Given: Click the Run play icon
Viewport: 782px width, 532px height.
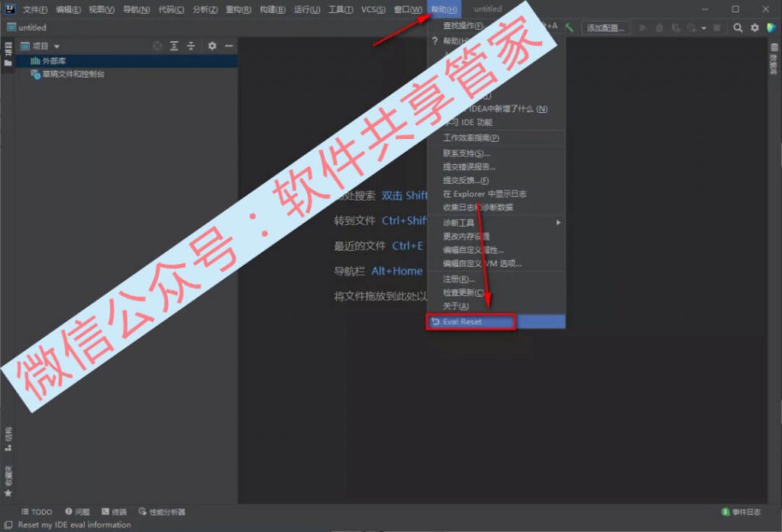Looking at the screenshot, I should pos(643,28).
